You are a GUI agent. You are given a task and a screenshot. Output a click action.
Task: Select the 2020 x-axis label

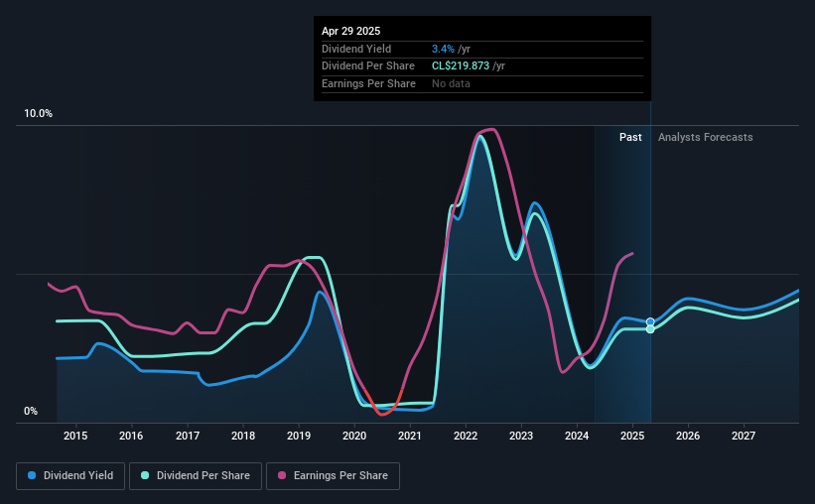pos(354,436)
